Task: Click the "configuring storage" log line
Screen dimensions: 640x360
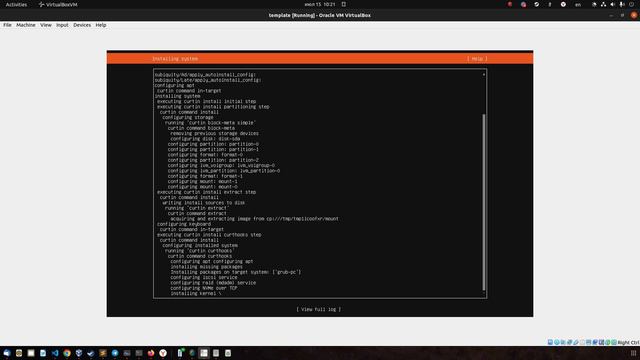Action: [188, 117]
